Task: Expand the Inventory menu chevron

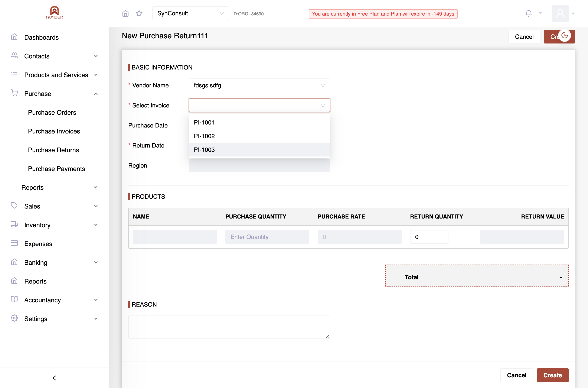Action: pyautogui.click(x=96, y=225)
